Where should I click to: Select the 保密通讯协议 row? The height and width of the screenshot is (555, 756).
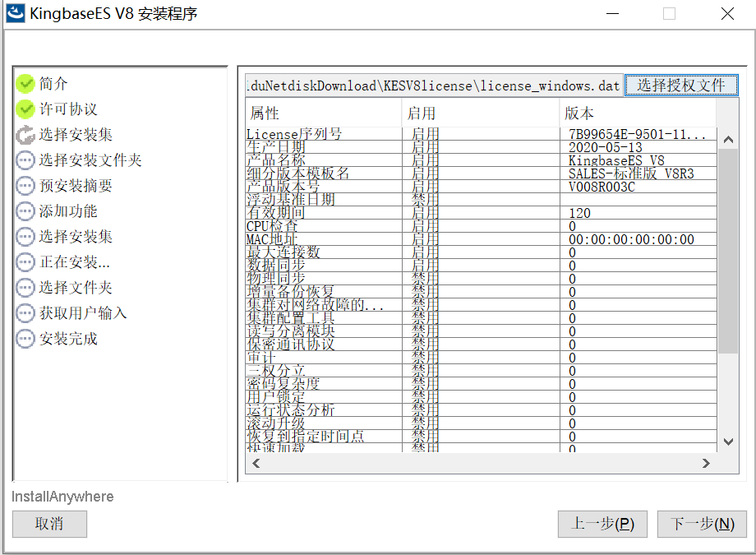coord(482,345)
